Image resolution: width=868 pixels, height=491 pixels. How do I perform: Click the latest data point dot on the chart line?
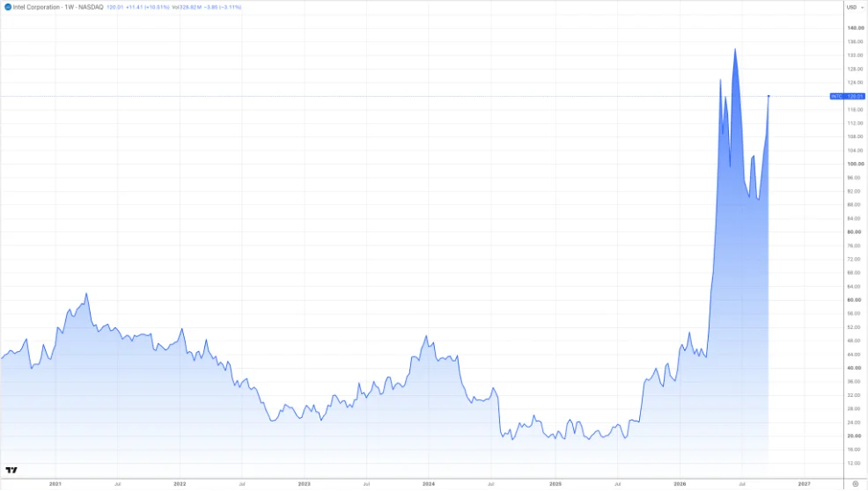(x=769, y=96)
